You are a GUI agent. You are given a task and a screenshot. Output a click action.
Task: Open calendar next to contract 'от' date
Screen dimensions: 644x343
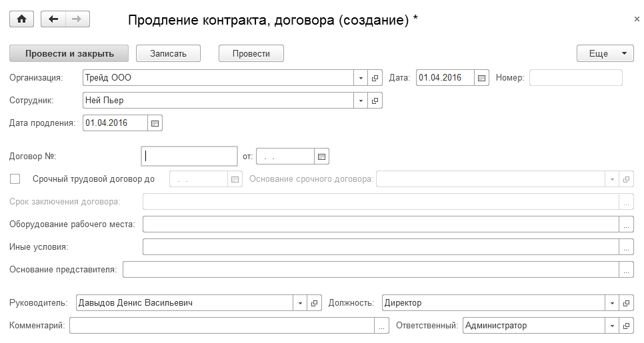point(321,157)
